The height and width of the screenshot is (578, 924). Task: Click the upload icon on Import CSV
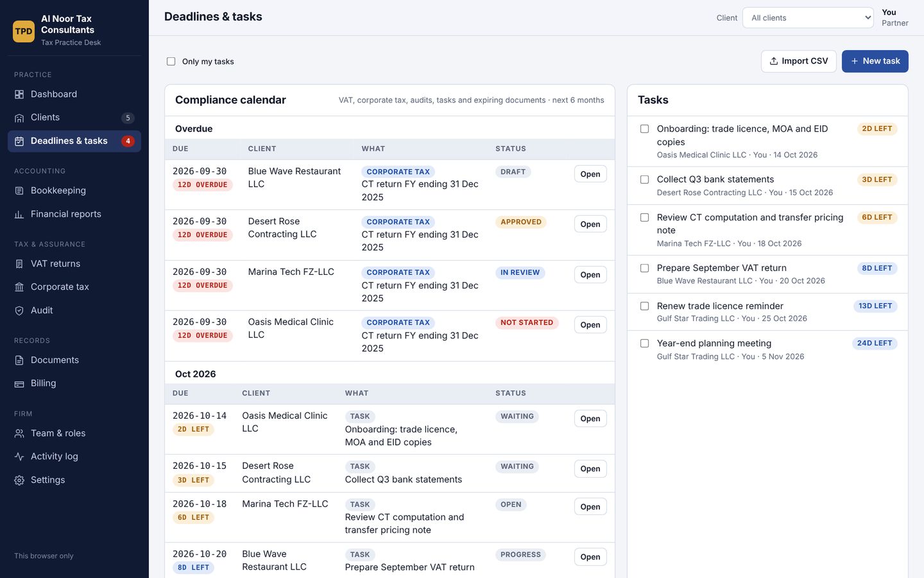pos(774,61)
